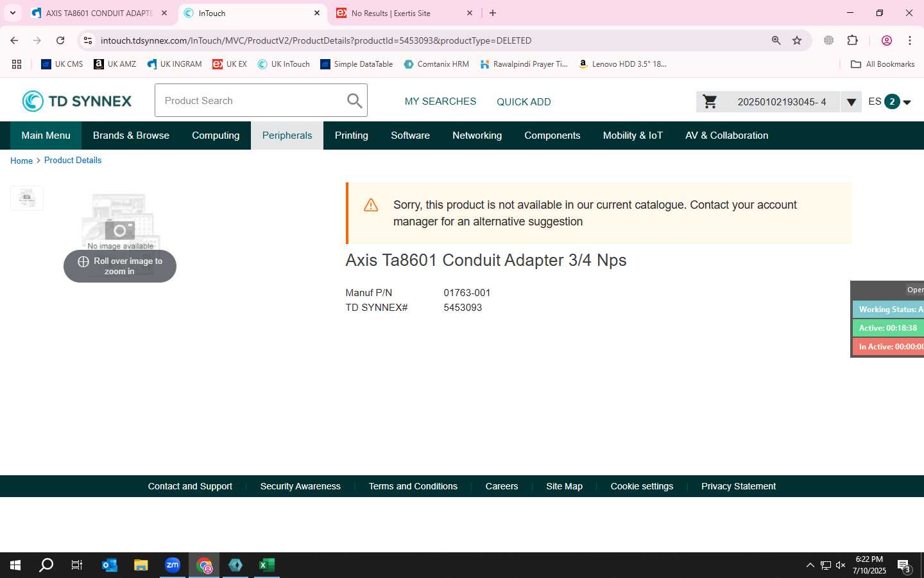Screen dimensions: 924x578
Task: Open the Components menu
Action: point(552,136)
